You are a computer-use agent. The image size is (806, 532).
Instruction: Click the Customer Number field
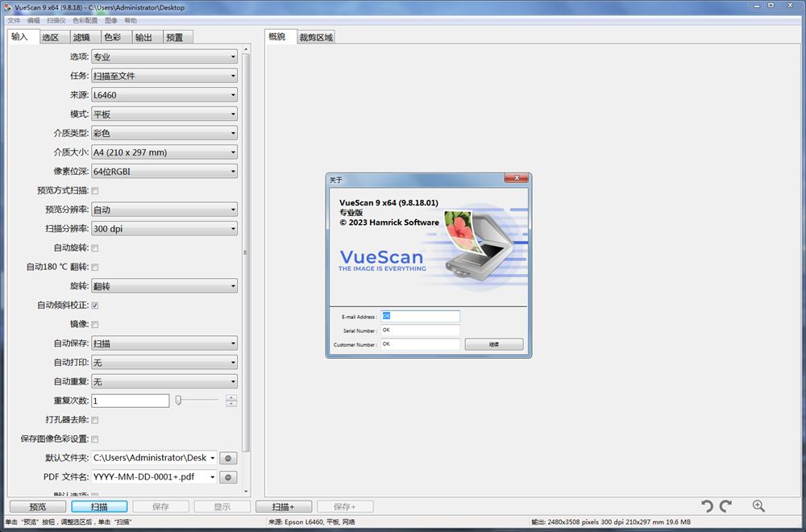click(421, 344)
